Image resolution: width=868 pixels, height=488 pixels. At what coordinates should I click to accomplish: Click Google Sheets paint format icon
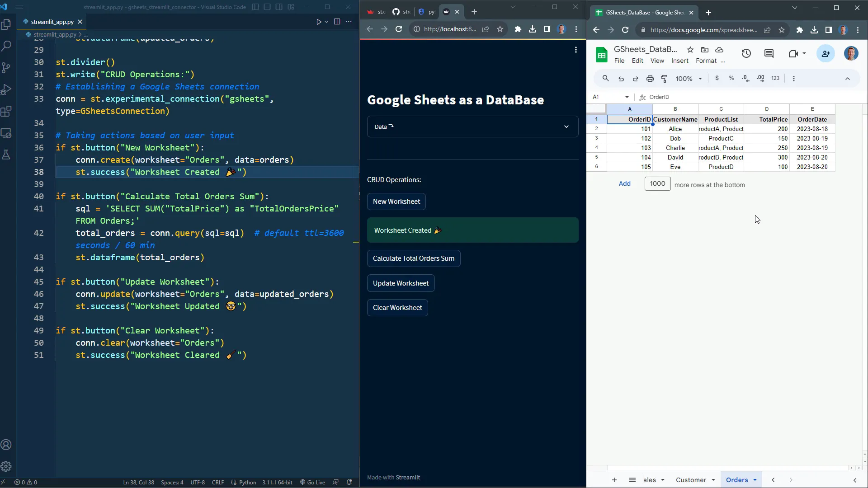coord(664,79)
